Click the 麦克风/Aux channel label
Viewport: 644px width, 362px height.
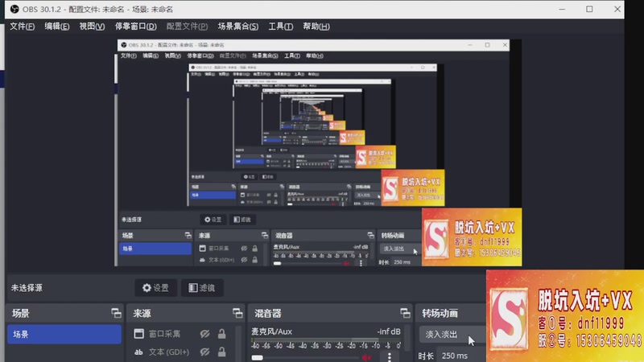[272, 331]
